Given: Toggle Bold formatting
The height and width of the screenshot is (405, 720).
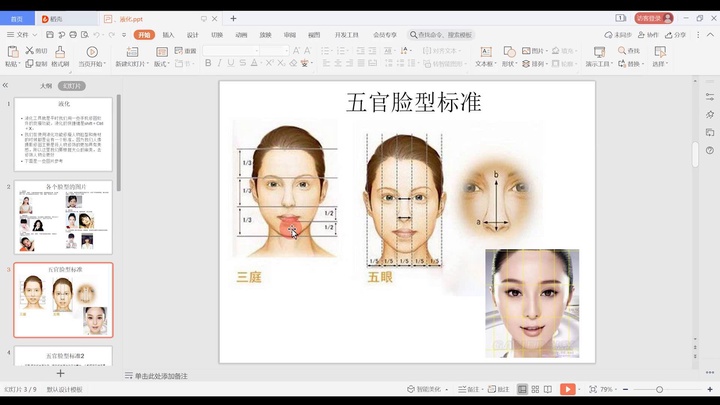Looking at the screenshot, I should [x=208, y=63].
